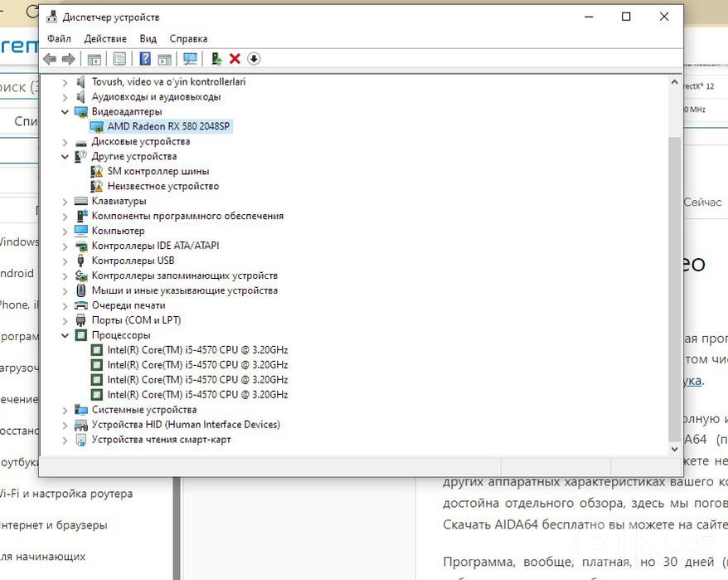Image resolution: width=728 pixels, height=580 pixels.
Task: Click the Компьютер monitor icon in tree
Action: pos(80,231)
